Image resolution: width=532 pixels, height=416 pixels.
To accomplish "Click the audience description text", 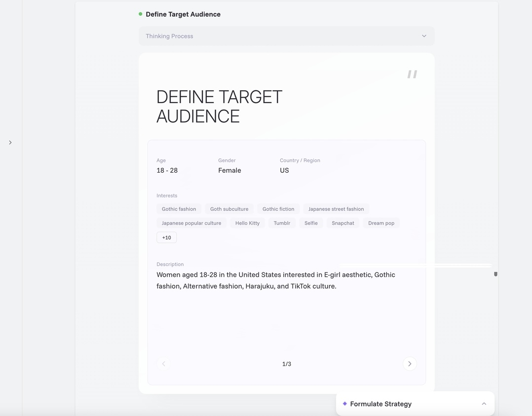I will pyautogui.click(x=275, y=280).
